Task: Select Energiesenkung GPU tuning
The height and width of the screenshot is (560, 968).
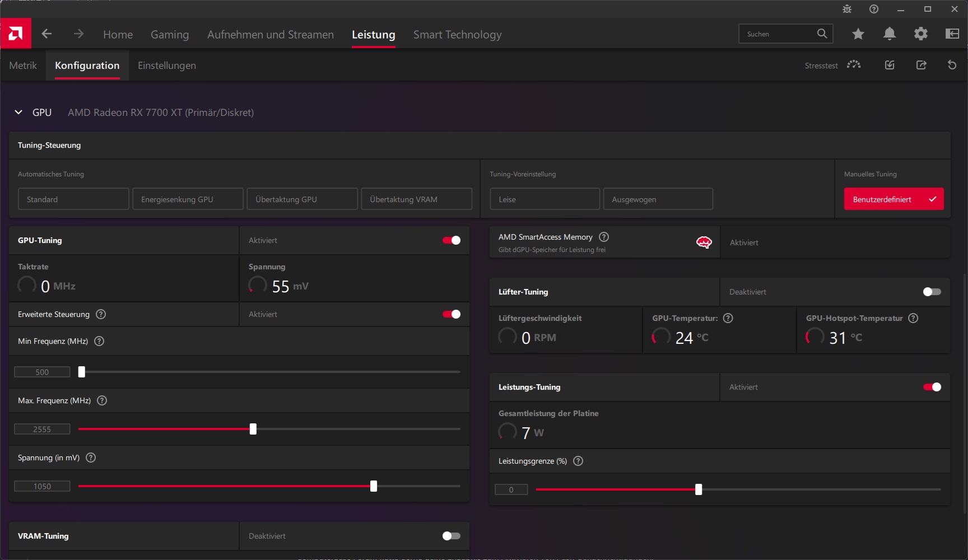Action: [188, 199]
